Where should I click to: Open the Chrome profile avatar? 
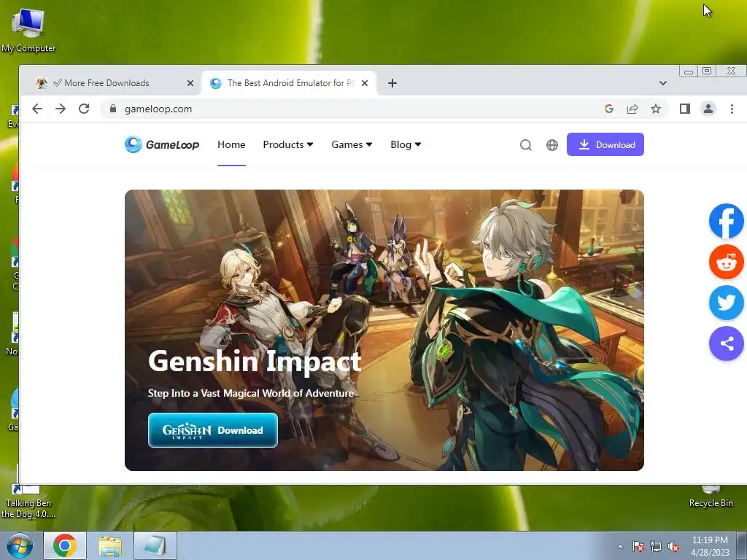pos(708,109)
